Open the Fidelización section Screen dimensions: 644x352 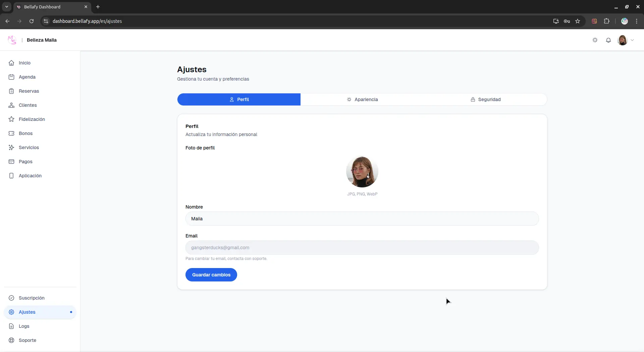click(x=32, y=119)
